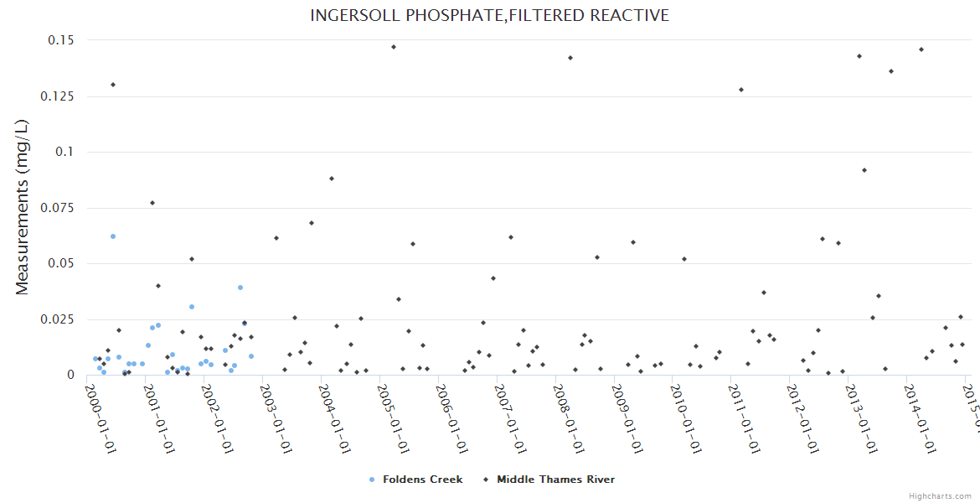Toggle Middle Thames River series in legend
This screenshot has width=980, height=503.
555,480
